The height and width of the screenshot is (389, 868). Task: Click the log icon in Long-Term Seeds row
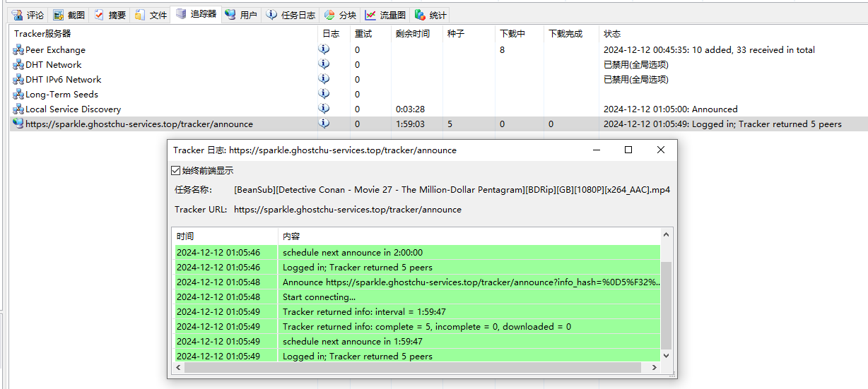(x=324, y=94)
